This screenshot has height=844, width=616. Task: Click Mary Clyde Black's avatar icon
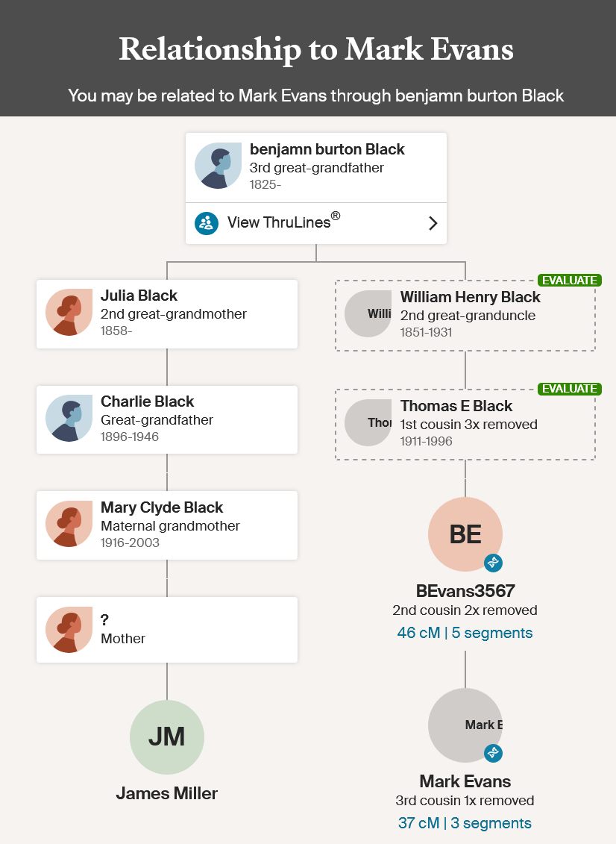pos(69,525)
